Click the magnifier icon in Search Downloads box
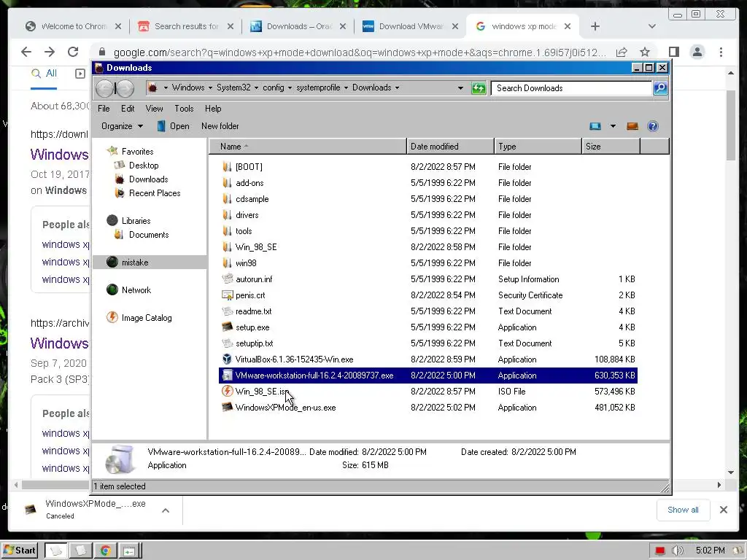Viewport: 747px width, 560px height. [659, 88]
